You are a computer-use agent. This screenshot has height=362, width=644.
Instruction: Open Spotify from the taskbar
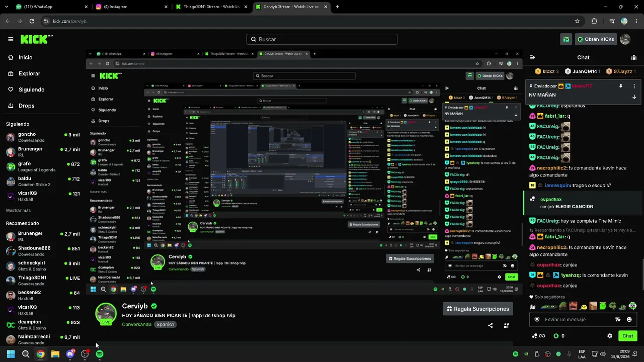(100, 354)
